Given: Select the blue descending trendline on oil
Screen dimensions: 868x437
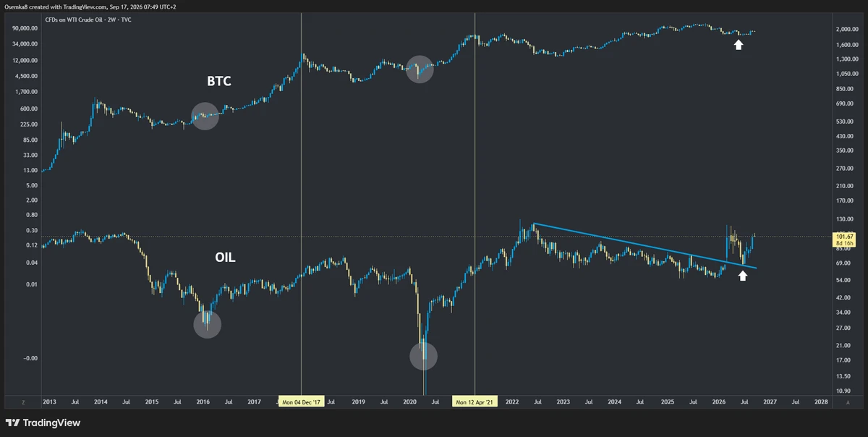Looking at the screenshot, I should tap(645, 246).
